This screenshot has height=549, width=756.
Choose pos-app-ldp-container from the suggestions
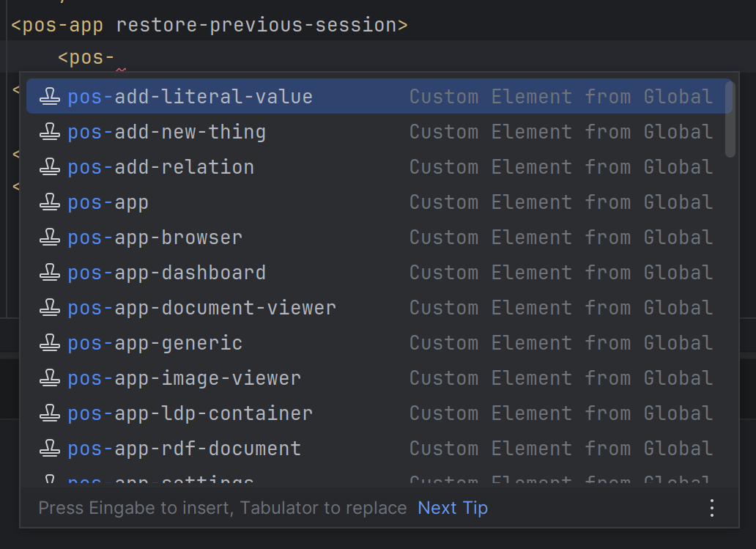click(190, 413)
